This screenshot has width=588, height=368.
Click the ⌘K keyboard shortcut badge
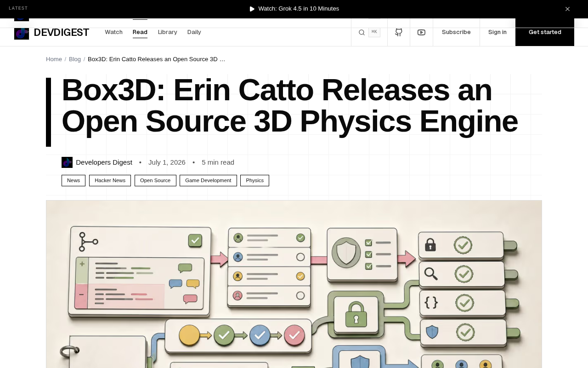click(x=374, y=32)
